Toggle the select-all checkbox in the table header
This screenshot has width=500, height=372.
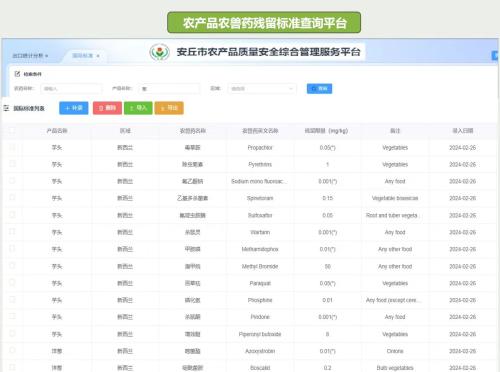coord(12,130)
